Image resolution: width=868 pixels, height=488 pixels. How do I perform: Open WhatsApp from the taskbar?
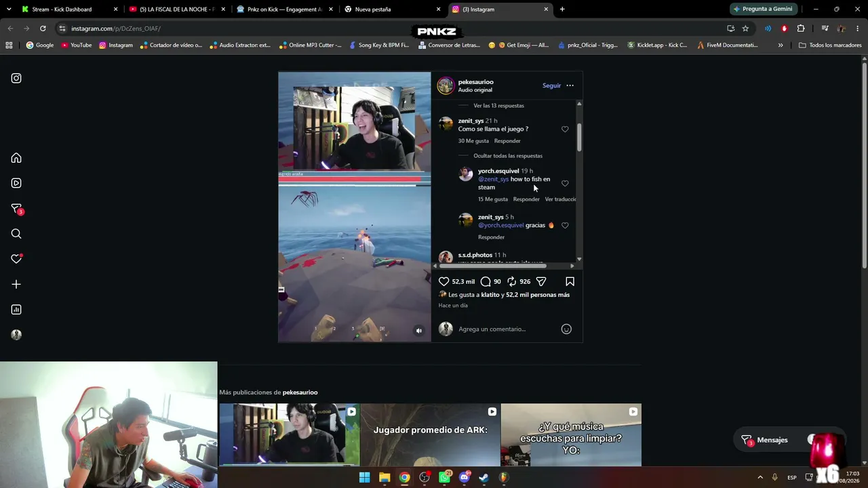pyautogui.click(x=445, y=477)
